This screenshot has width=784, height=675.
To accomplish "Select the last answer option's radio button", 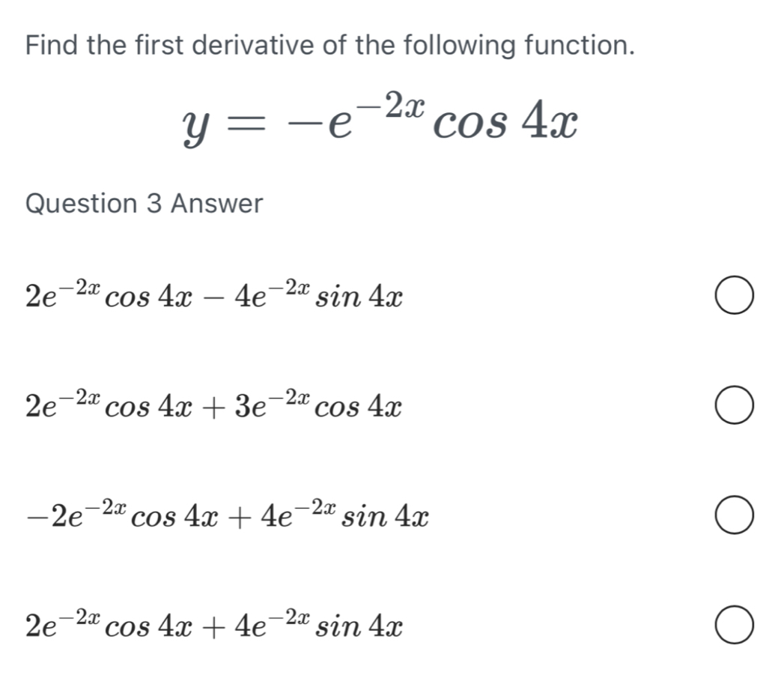I will pyautogui.click(x=733, y=627).
